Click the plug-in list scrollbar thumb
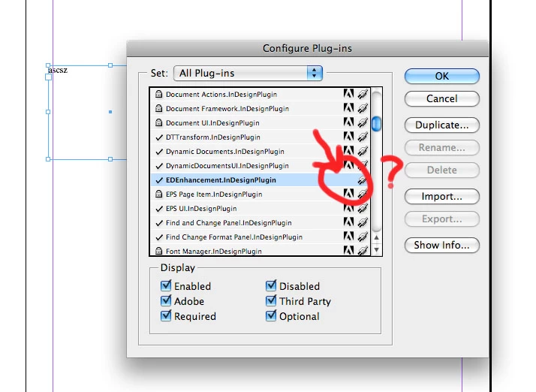The height and width of the screenshot is (392, 536). click(376, 124)
